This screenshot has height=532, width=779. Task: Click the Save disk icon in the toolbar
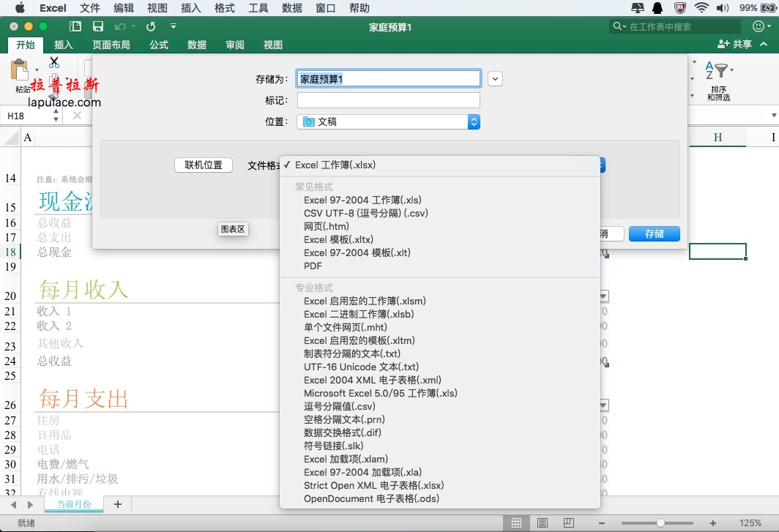98,26
